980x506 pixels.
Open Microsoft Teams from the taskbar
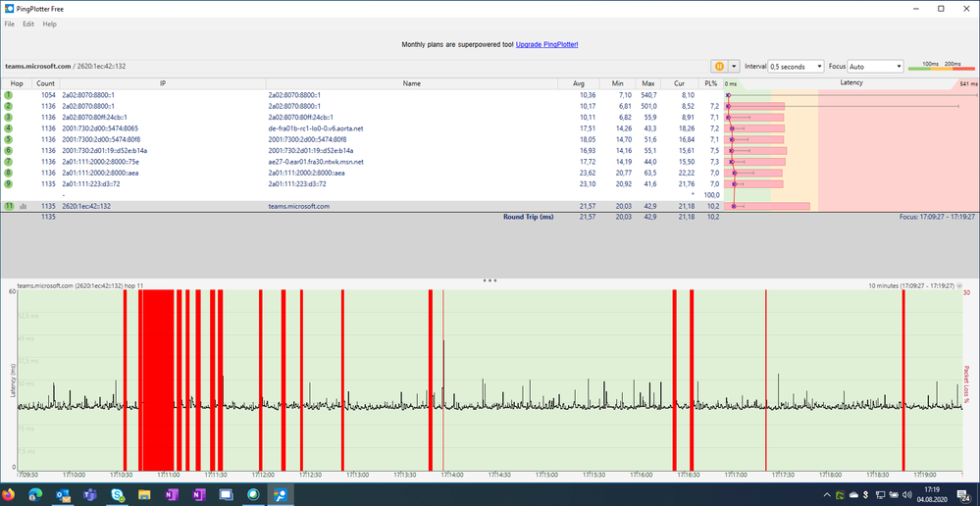(91, 494)
